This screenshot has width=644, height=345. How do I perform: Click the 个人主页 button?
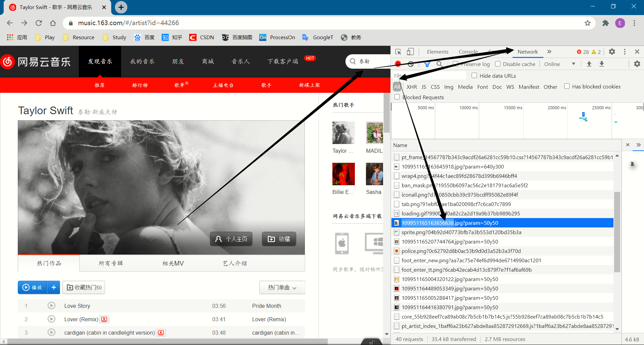point(231,239)
